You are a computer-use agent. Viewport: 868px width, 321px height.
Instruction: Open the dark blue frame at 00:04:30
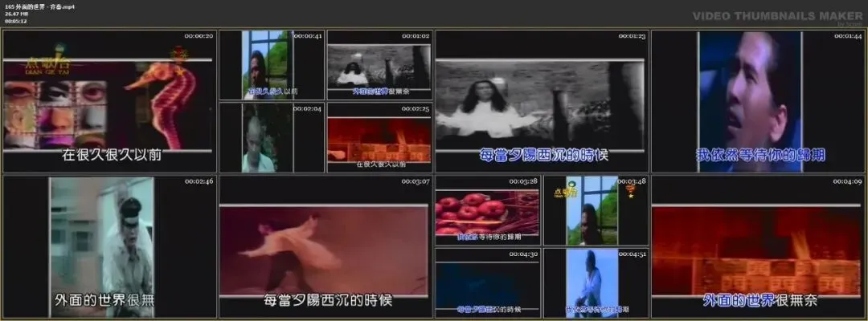488,282
